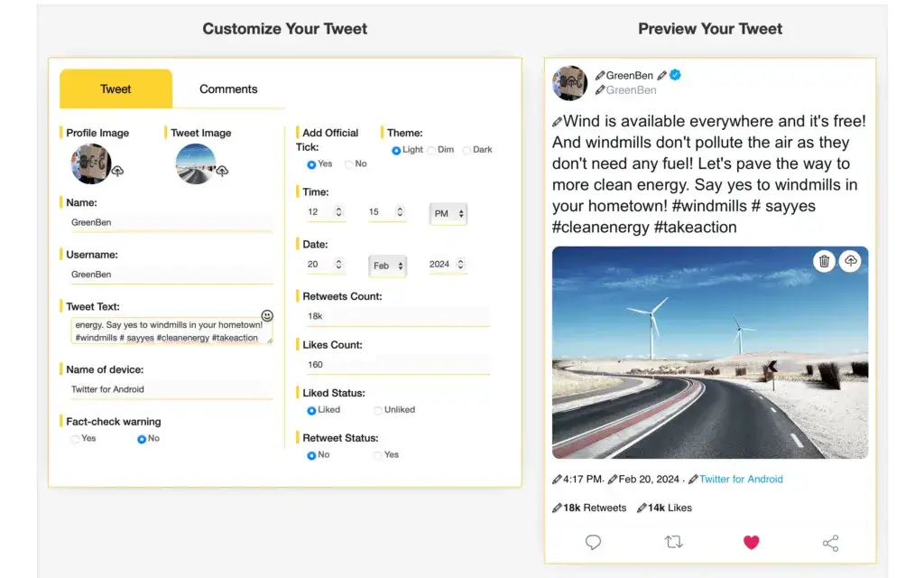Click the cloud upload icon on preview image
924x578 pixels.
[x=850, y=261]
